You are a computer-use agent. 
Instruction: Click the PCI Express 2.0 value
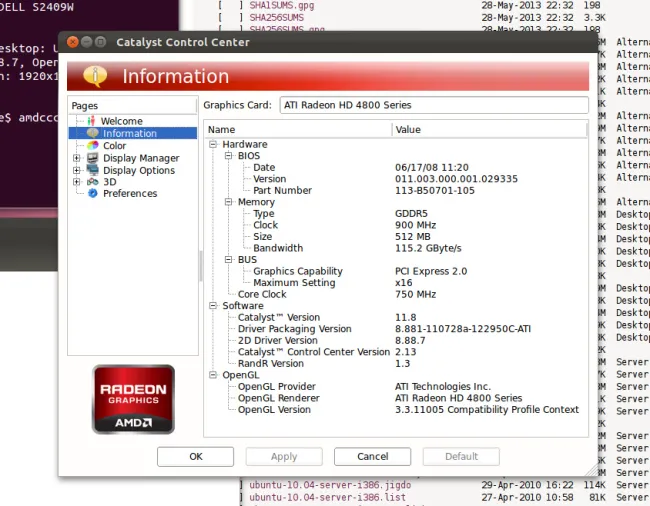click(431, 271)
